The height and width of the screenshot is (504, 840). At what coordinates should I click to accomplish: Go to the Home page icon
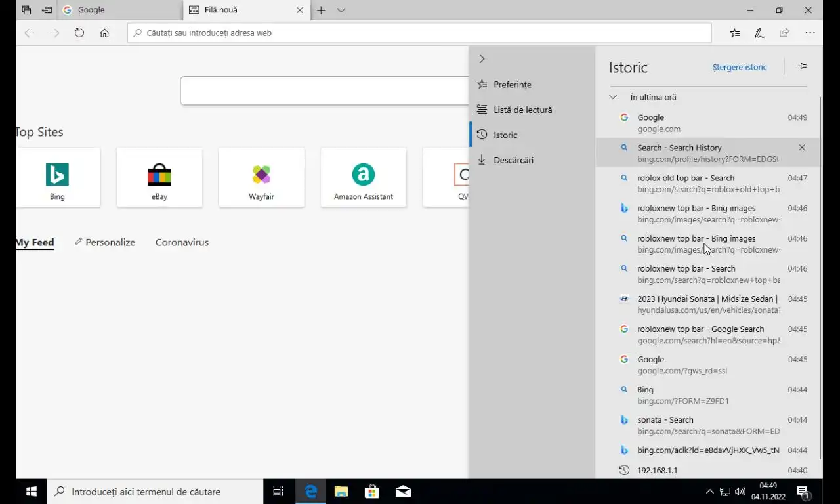[x=104, y=33]
